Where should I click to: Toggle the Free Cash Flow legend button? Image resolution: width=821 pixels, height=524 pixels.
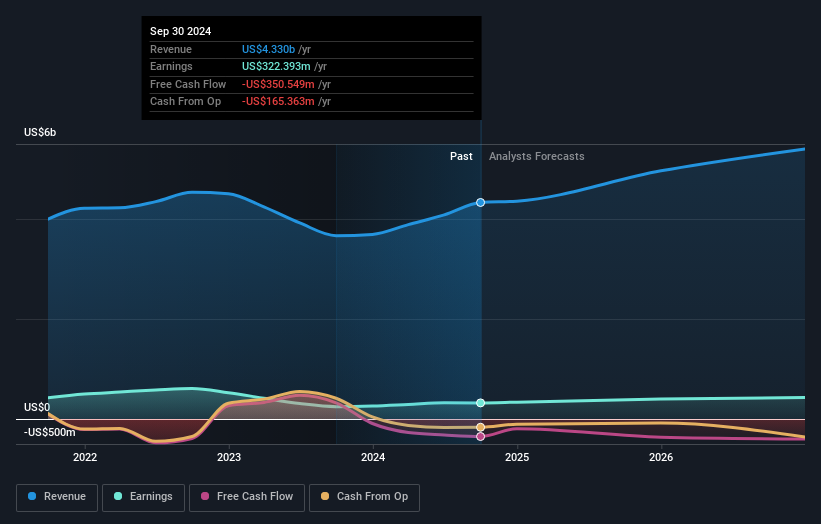click(247, 497)
